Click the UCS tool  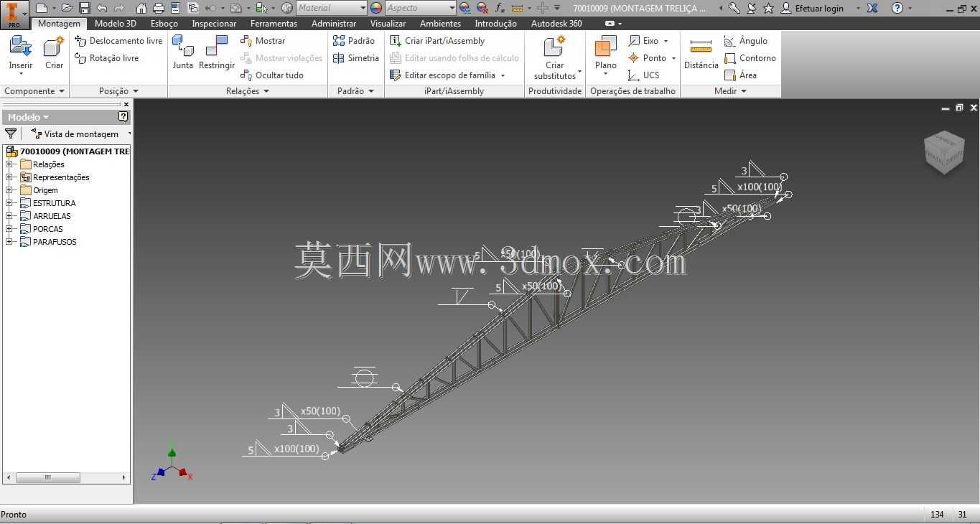click(x=643, y=75)
